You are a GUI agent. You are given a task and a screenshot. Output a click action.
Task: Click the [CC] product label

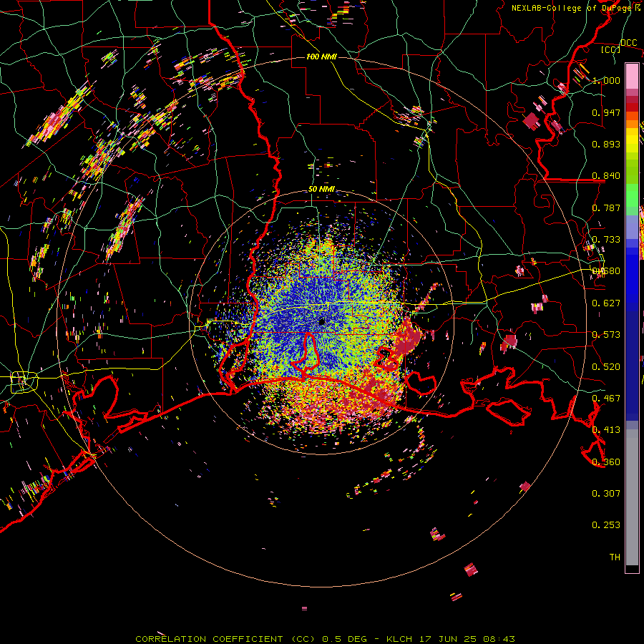(611, 49)
